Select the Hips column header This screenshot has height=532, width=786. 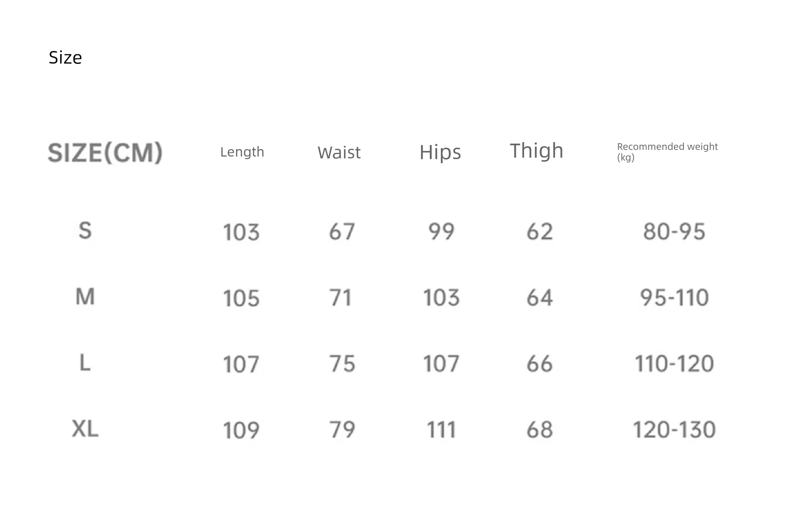click(x=440, y=152)
